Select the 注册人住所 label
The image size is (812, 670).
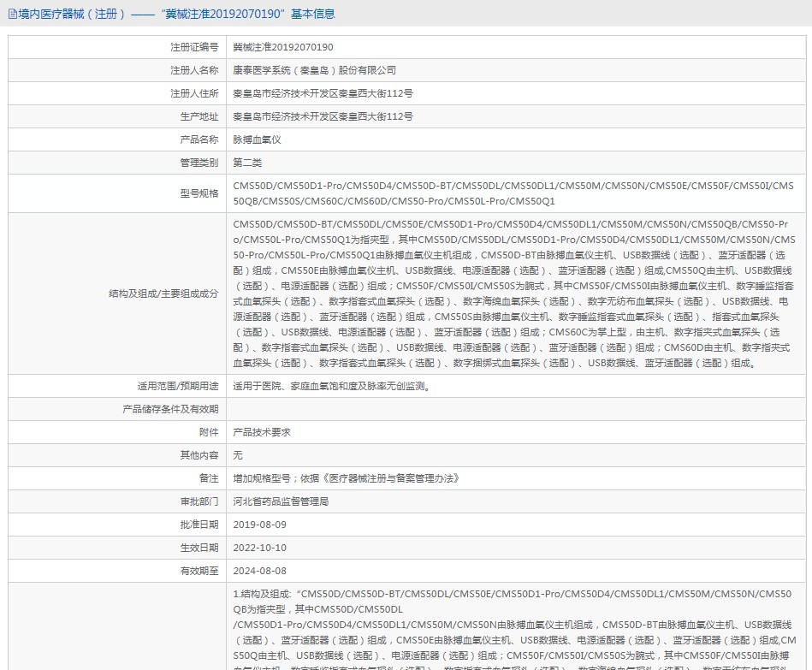(x=195, y=94)
